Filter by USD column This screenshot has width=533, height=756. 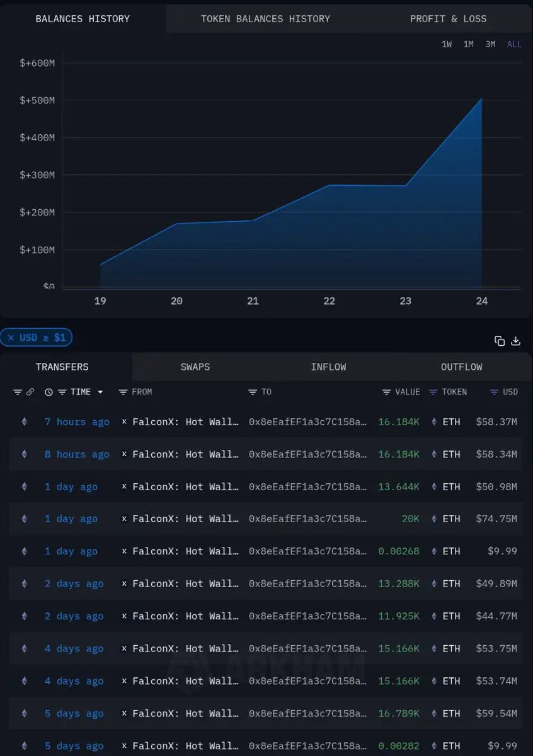(x=495, y=392)
